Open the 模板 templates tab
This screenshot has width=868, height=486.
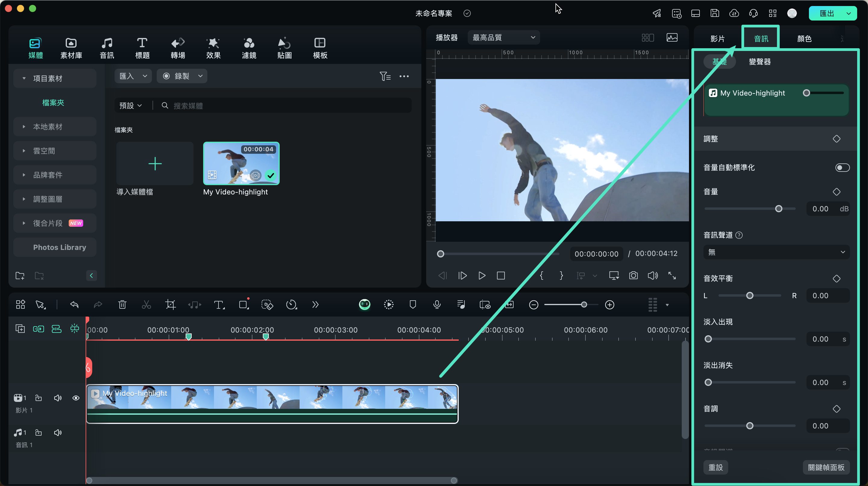pos(320,48)
